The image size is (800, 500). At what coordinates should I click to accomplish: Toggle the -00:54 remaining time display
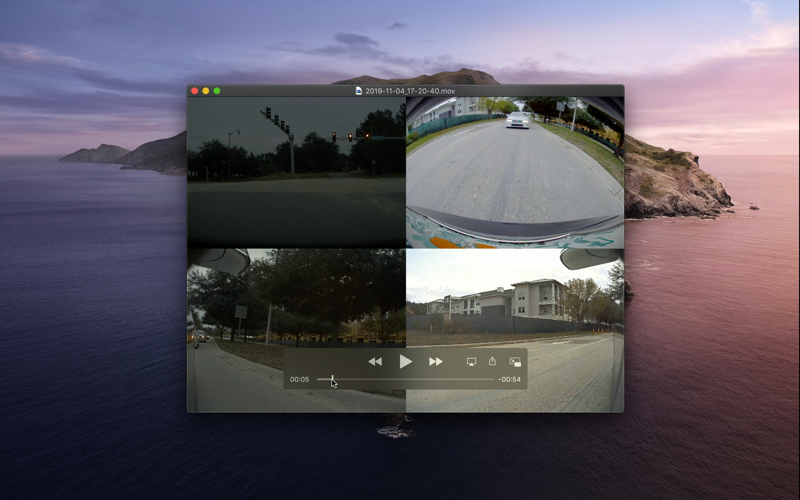[509, 380]
